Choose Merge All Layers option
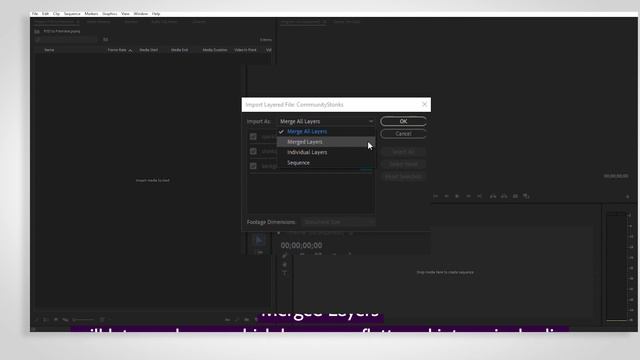This screenshot has height=360, width=640. (x=326, y=131)
